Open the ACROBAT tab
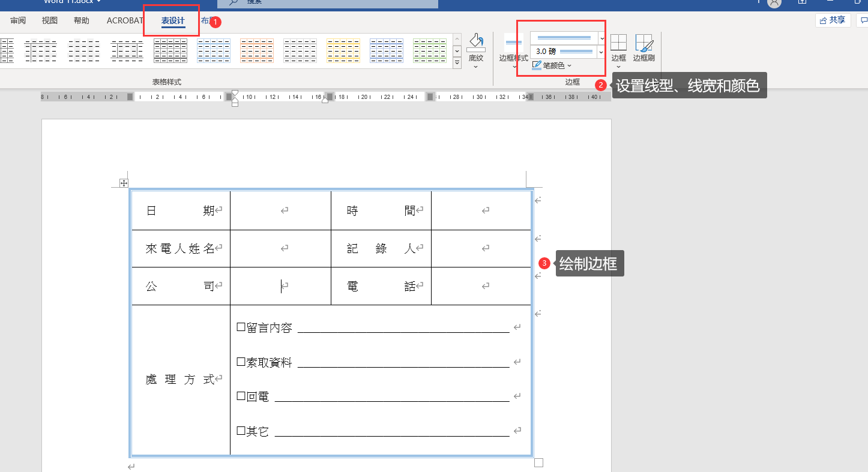This screenshot has height=472, width=868. pos(124,21)
